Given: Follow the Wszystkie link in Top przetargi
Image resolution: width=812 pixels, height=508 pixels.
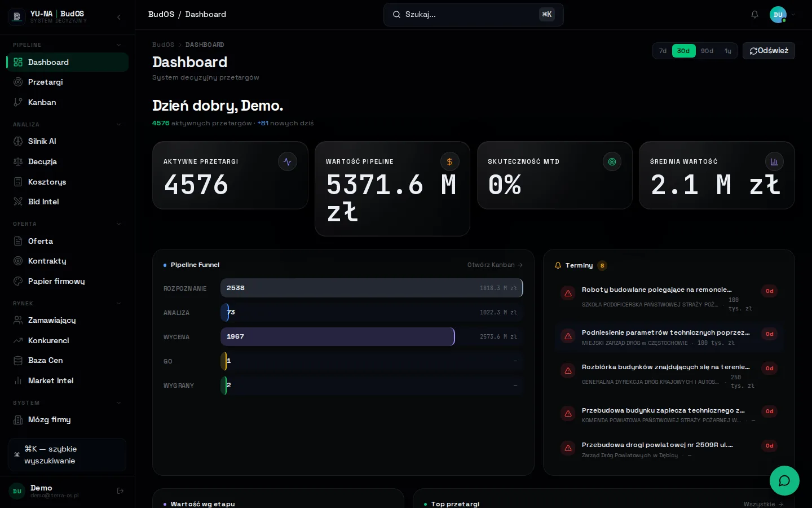Looking at the screenshot, I should click(x=763, y=504).
